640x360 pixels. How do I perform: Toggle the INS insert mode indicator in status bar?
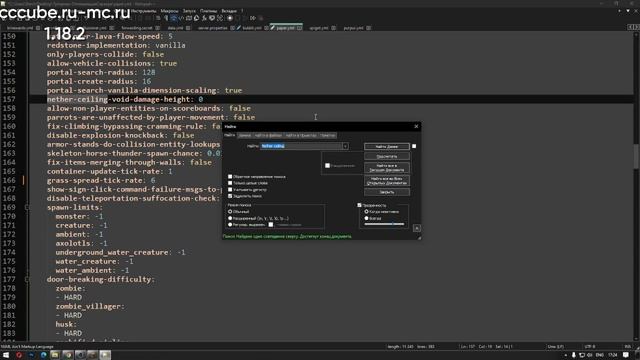[628, 347]
